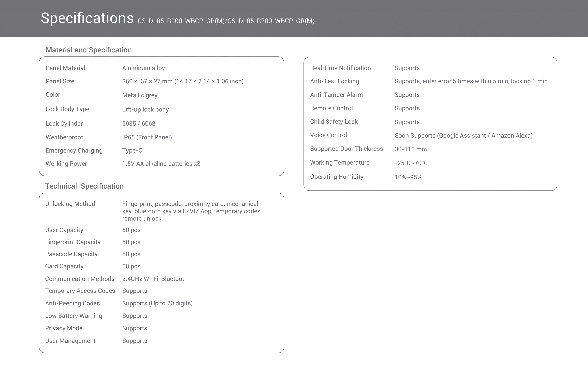Select the Panel Size dimensions text
Image resolution: width=588 pixels, height=367 pixels.
point(183,81)
